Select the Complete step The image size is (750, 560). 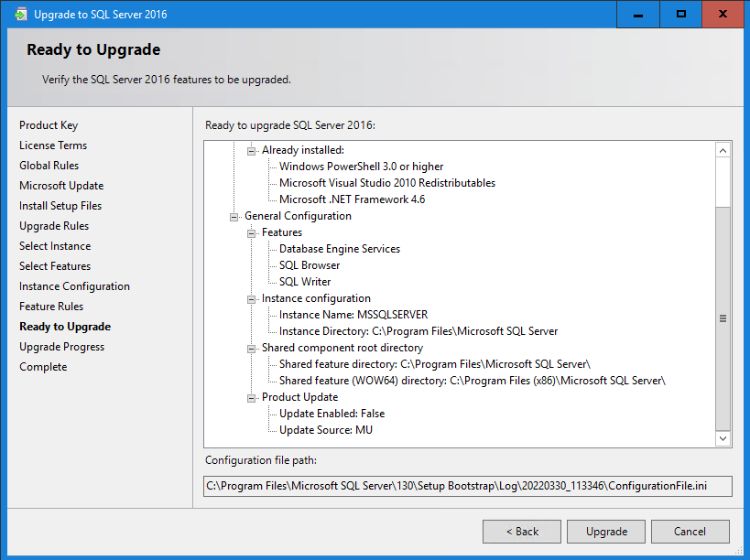(x=43, y=367)
